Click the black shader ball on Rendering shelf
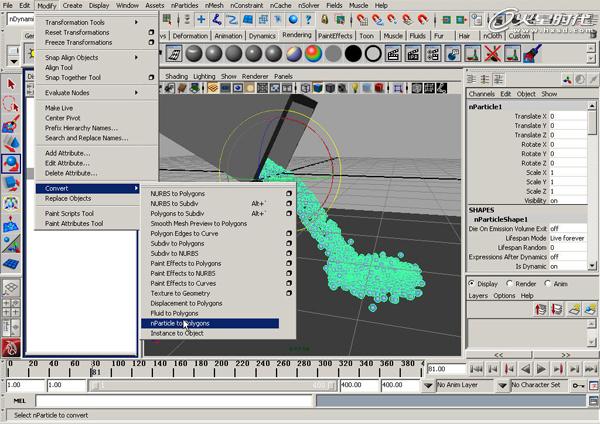This screenshot has height=424, width=600. point(353,54)
